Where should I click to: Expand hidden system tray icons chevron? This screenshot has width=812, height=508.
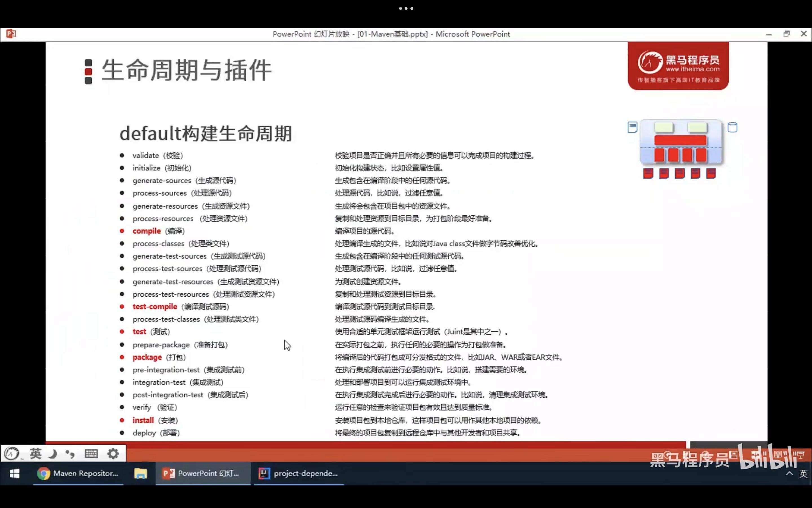[789, 473]
